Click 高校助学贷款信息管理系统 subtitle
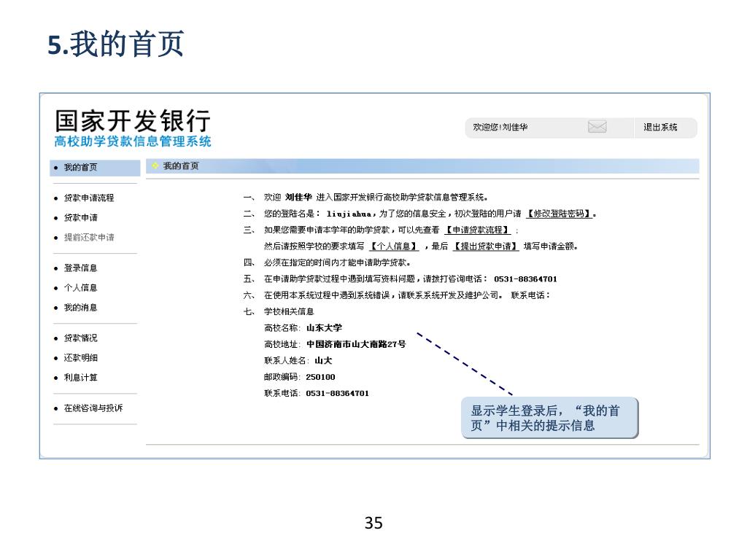This screenshot has width=747, height=560. (133, 141)
